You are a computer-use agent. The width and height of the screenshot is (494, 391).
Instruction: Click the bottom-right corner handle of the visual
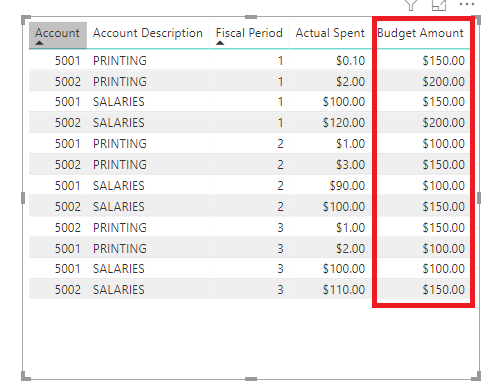click(x=476, y=376)
